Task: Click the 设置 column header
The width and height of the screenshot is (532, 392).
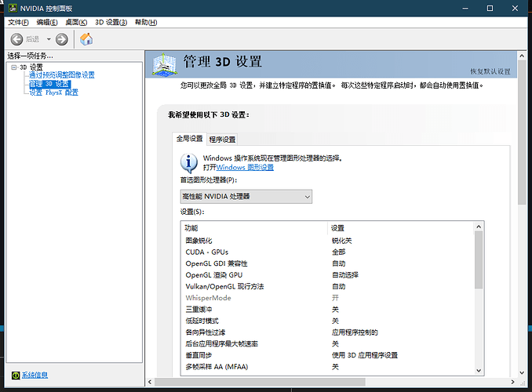Action: 401,228
